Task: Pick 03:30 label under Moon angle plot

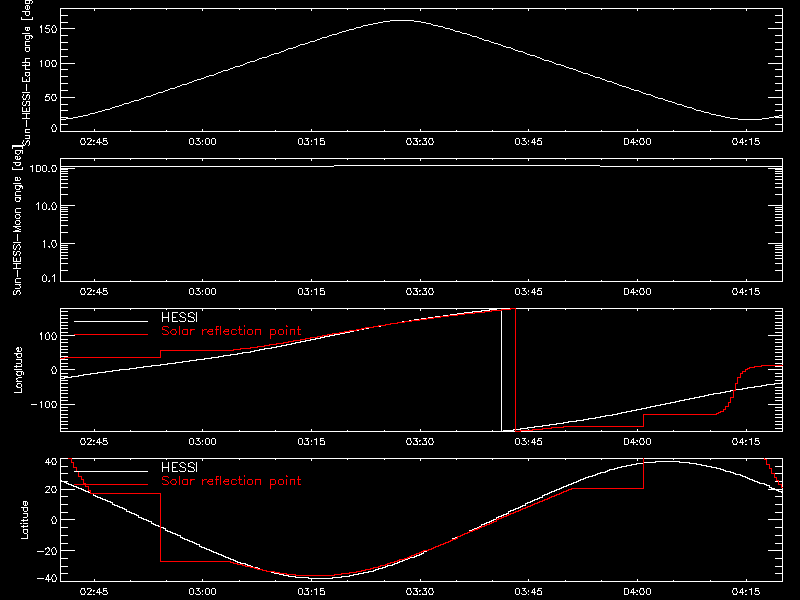Action: (x=420, y=292)
